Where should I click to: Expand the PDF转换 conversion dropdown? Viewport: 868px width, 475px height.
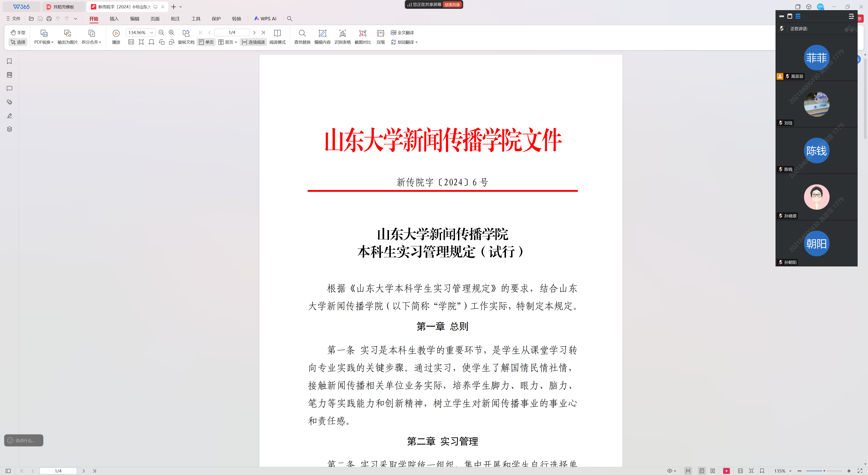(44, 42)
